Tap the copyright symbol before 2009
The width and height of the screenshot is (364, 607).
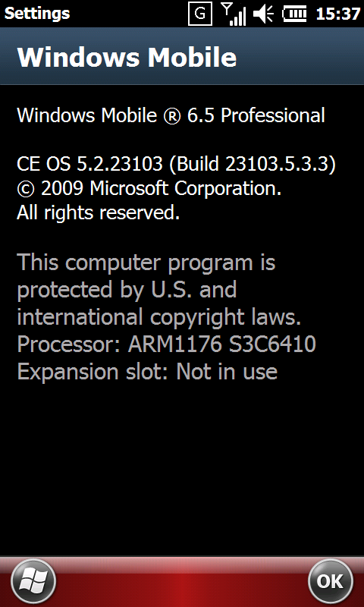26,189
